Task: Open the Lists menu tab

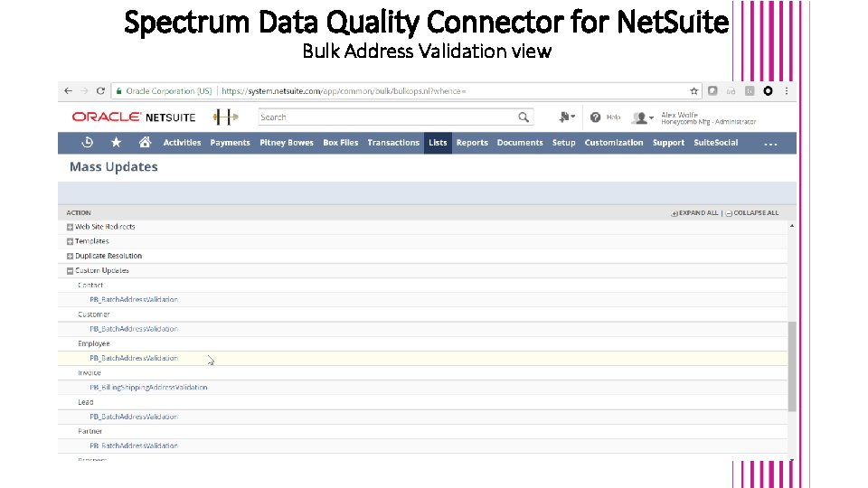Action: point(438,143)
